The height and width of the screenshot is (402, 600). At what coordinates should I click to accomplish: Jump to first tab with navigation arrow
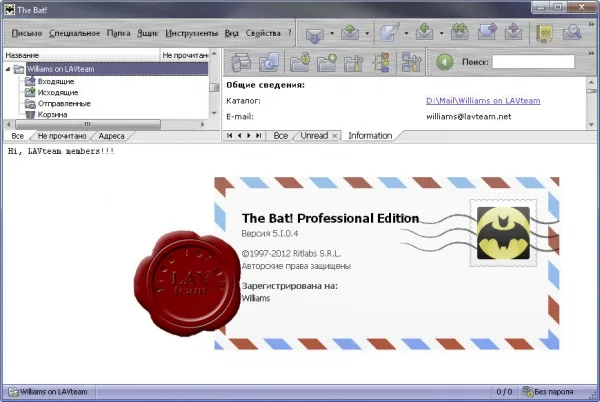[x=230, y=135]
